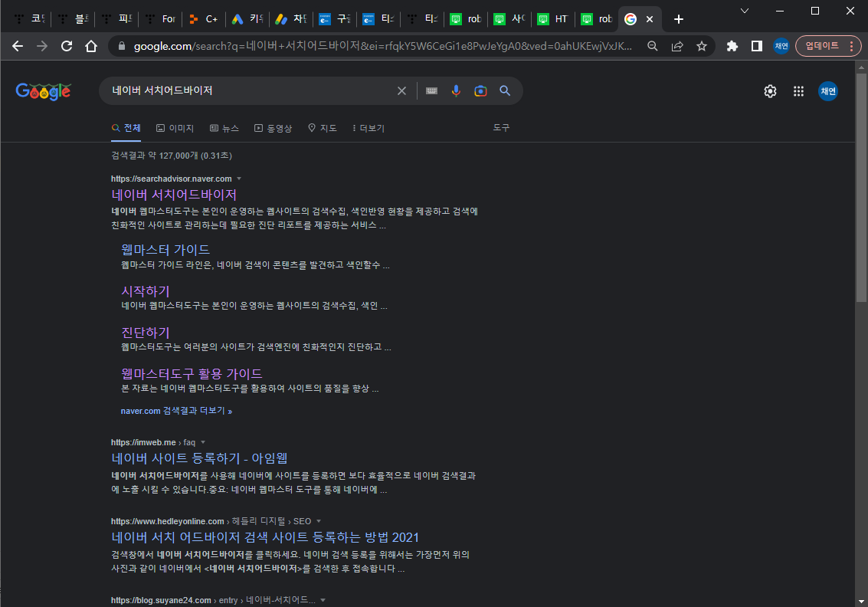Open Google quick settings gear
The width and height of the screenshot is (868, 607).
(x=770, y=91)
